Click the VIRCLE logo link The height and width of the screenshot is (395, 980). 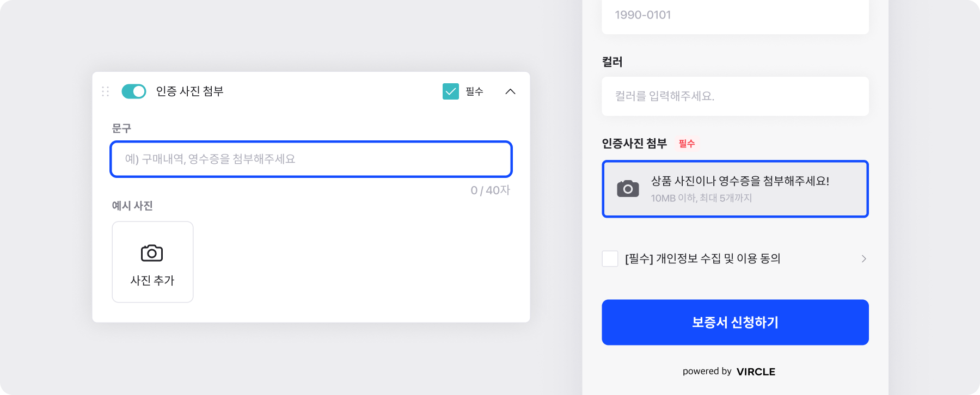point(756,372)
